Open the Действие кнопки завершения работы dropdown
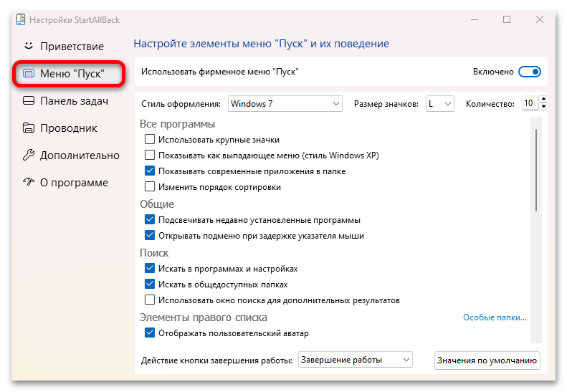The image size is (567, 392). tap(355, 360)
